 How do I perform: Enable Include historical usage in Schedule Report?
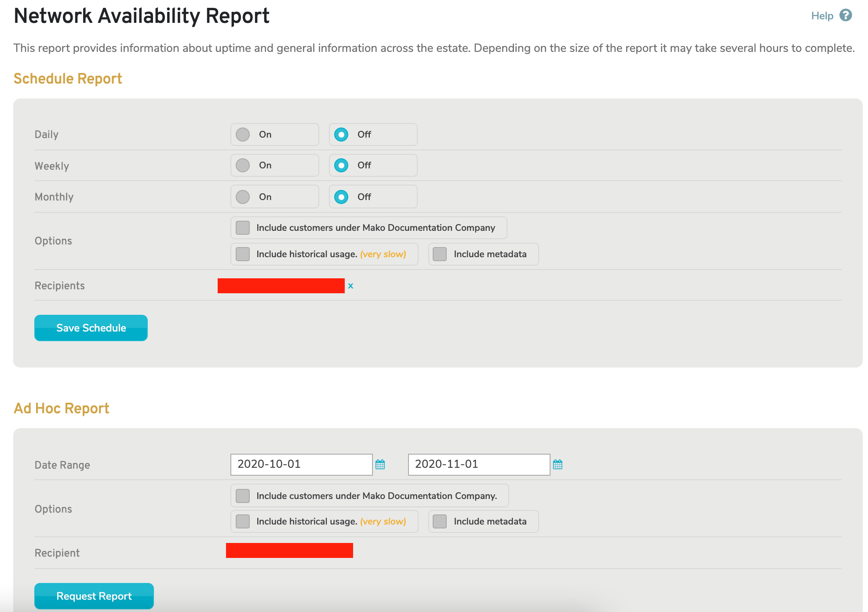point(242,254)
